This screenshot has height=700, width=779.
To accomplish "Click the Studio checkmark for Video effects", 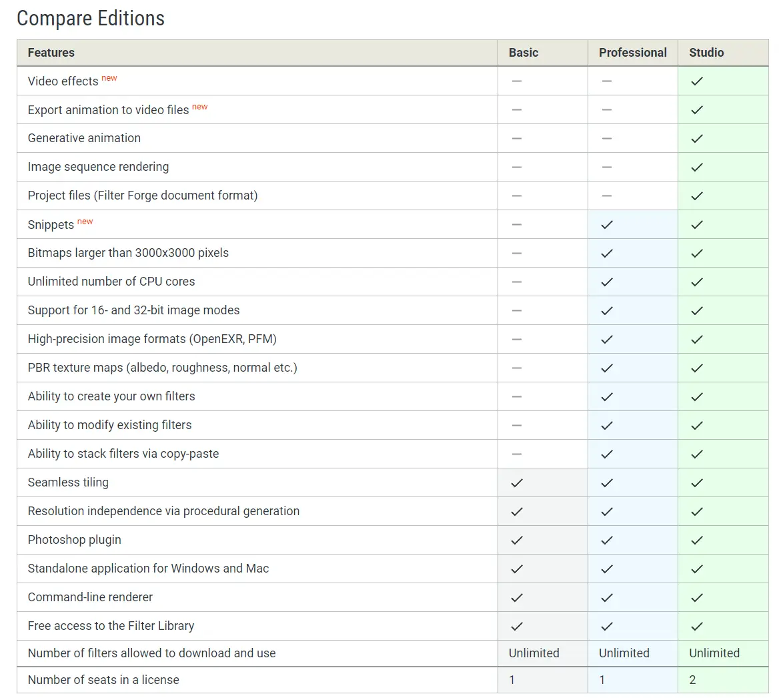I will click(696, 81).
